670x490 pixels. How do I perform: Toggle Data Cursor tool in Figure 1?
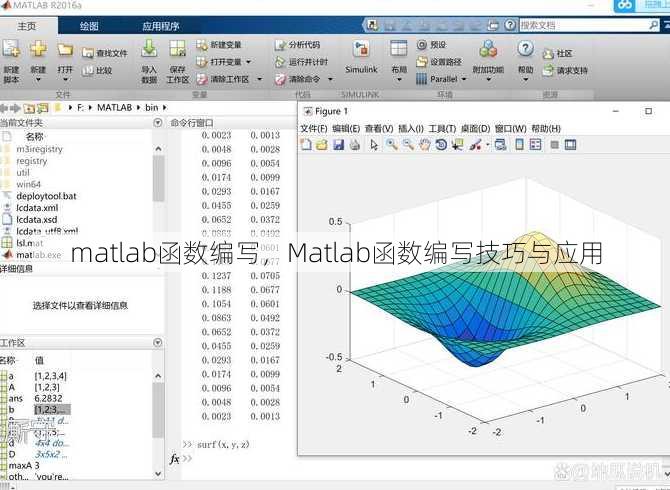pos(458,145)
